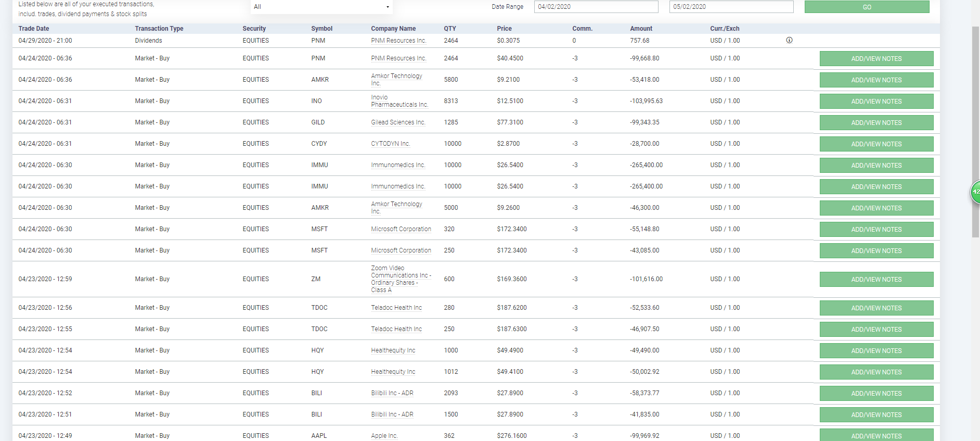Click the info icon on the Dividends row

[789, 40]
